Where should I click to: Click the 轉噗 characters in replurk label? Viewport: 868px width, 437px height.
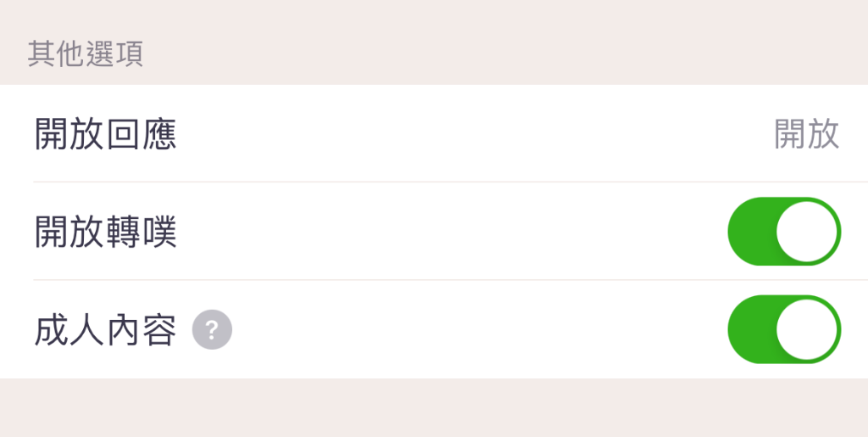pos(142,232)
